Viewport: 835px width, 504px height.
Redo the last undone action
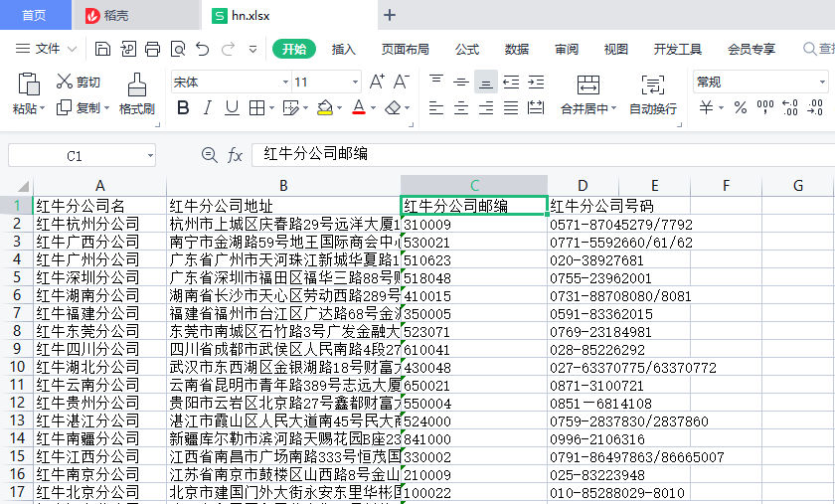(x=228, y=49)
